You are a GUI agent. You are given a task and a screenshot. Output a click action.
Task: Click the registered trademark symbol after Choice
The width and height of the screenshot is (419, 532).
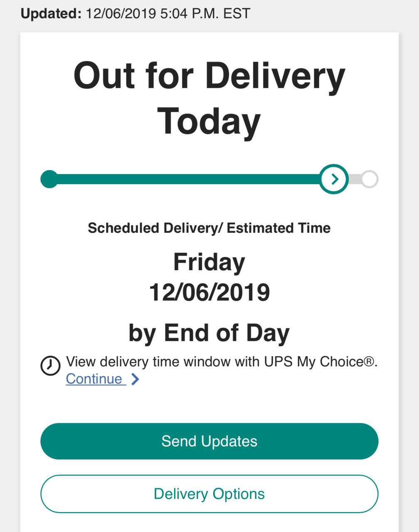370,362
